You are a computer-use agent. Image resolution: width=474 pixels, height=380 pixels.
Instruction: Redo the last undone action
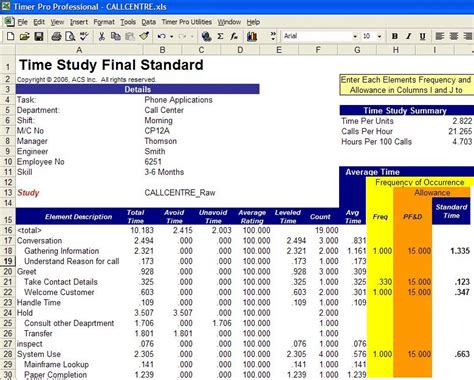pyautogui.click(x=183, y=36)
